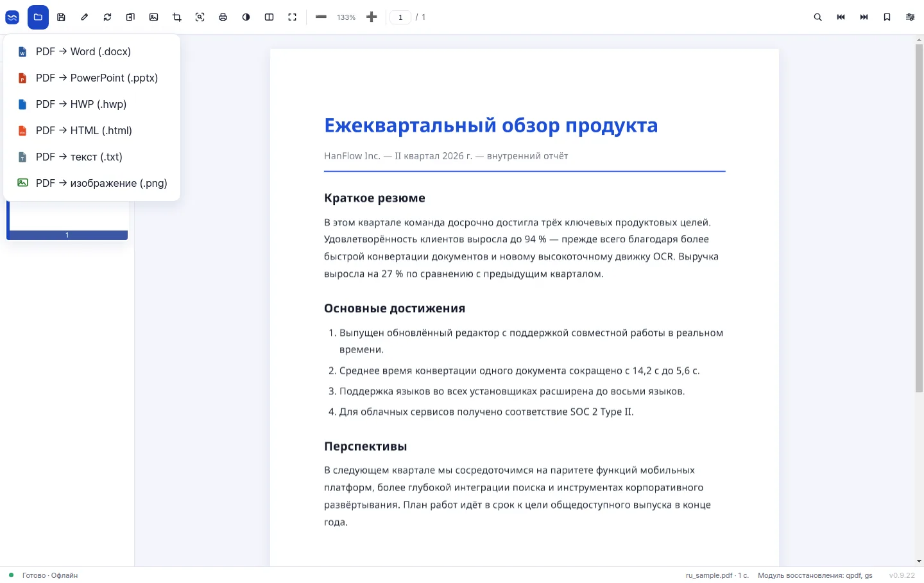This screenshot has width=924, height=583.
Task: Toggle the two-column split view icon
Action: coord(269,17)
